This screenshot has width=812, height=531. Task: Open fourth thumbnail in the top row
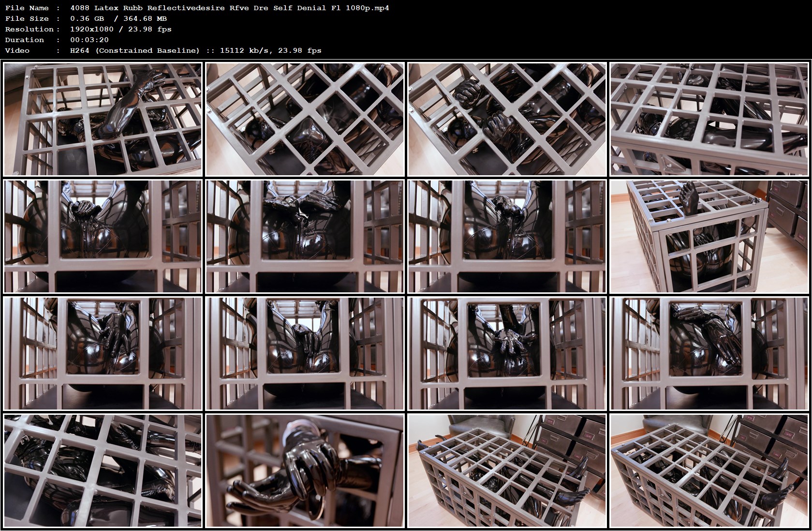709,120
